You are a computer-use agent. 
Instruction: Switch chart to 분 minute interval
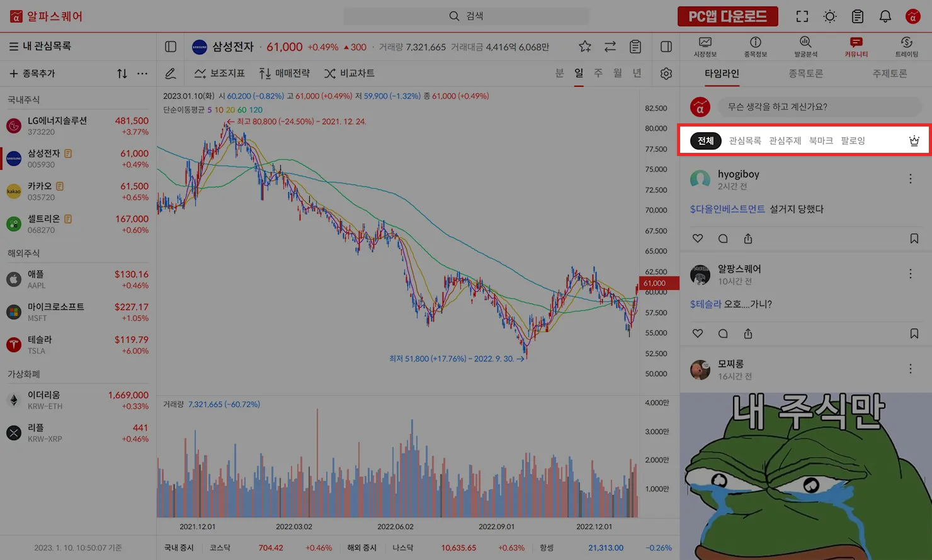(559, 74)
